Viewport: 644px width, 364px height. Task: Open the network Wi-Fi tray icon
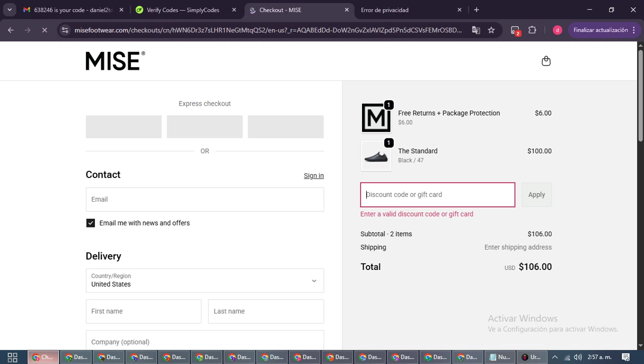pos(567,357)
